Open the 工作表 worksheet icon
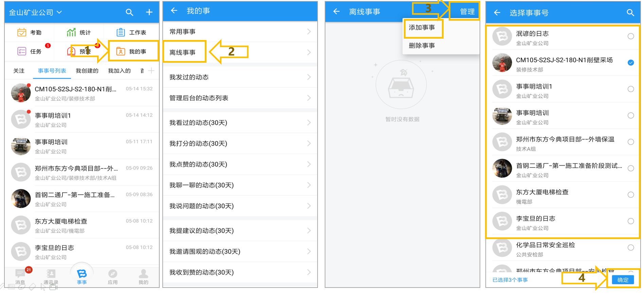The image size is (644, 294). pyautogui.click(x=121, y=33)
